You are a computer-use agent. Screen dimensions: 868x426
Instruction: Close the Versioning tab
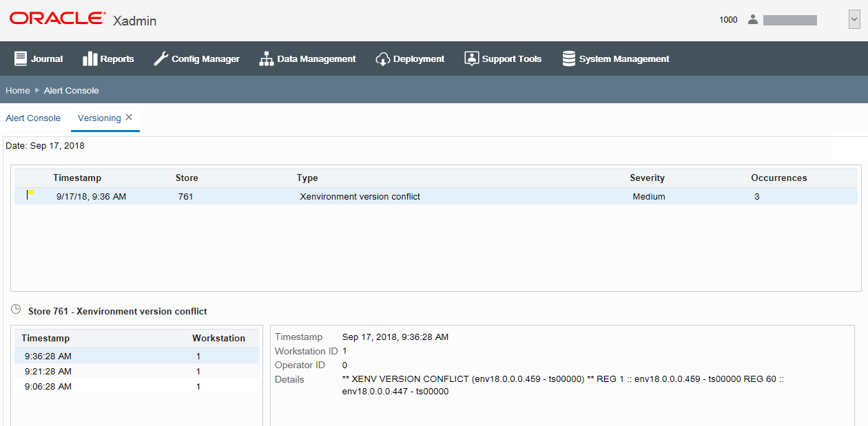pyautogui.click(x=128, y=116)
